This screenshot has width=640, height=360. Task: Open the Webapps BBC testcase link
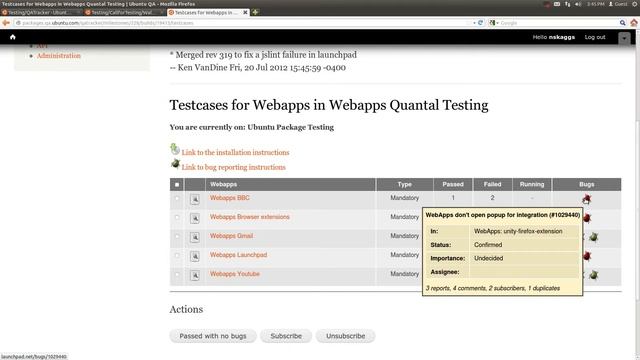coord(229,198)
